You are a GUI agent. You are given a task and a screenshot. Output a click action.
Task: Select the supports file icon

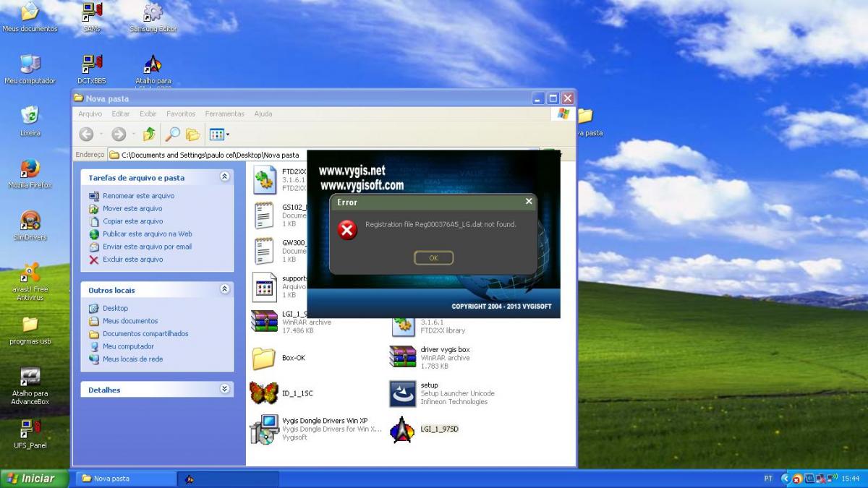(x=263, y=287)
